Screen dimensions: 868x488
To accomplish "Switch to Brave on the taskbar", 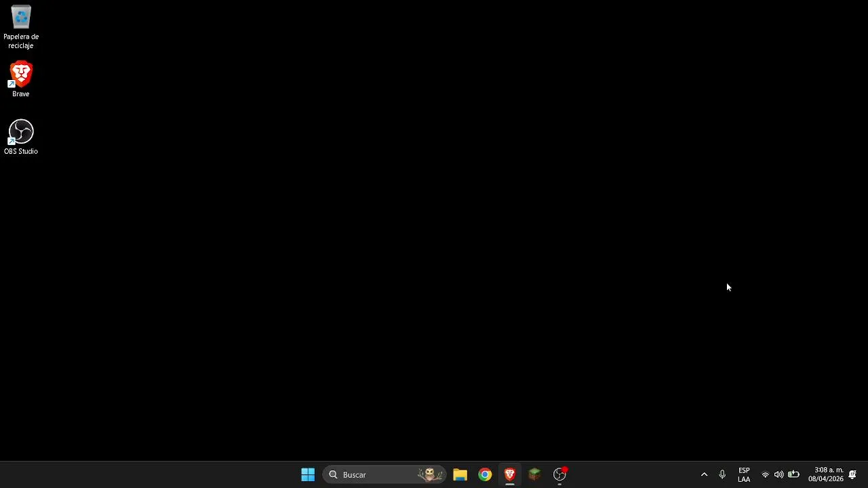I will [x=510, y=474].
